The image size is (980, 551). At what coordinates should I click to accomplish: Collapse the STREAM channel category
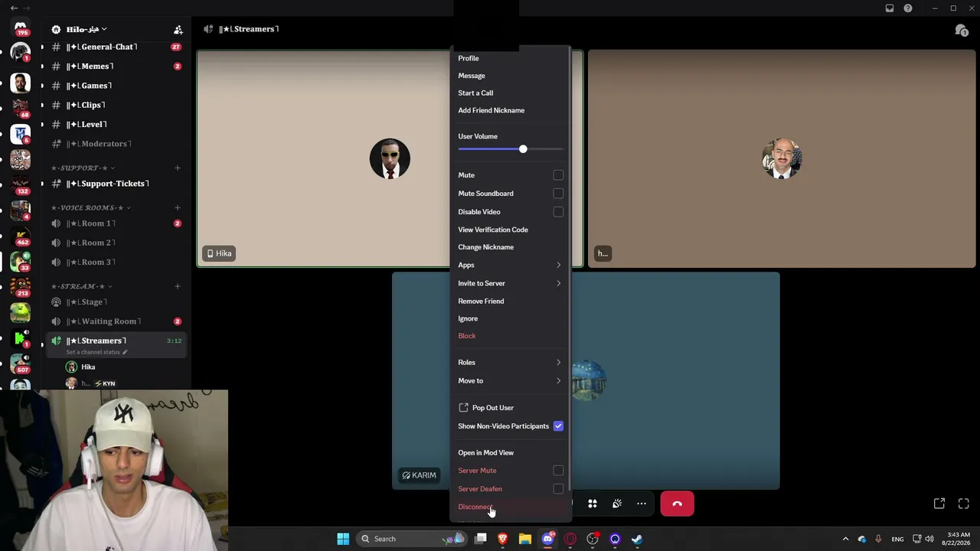pos(82,286)
